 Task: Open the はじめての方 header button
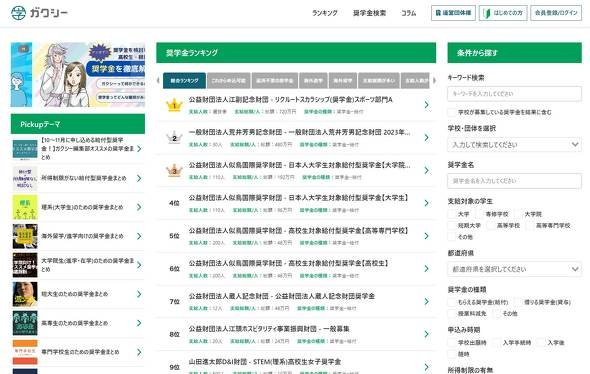click(503, 13)
